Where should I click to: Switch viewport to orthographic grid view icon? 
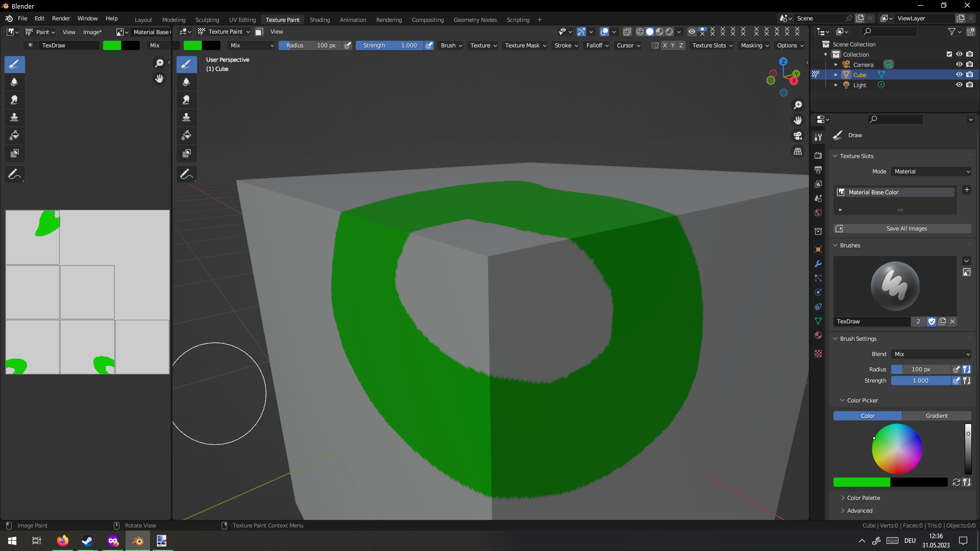798,152
